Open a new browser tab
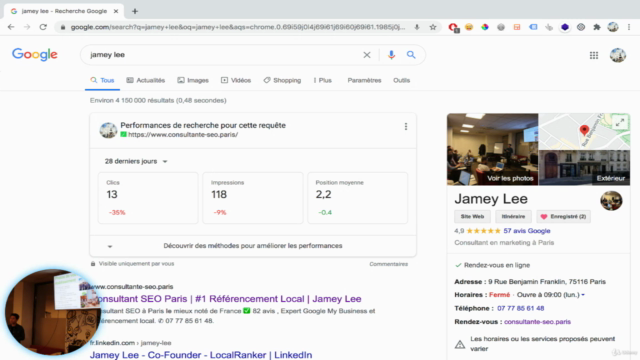Viewport: 640px width, 360px height. coord(135,11)
